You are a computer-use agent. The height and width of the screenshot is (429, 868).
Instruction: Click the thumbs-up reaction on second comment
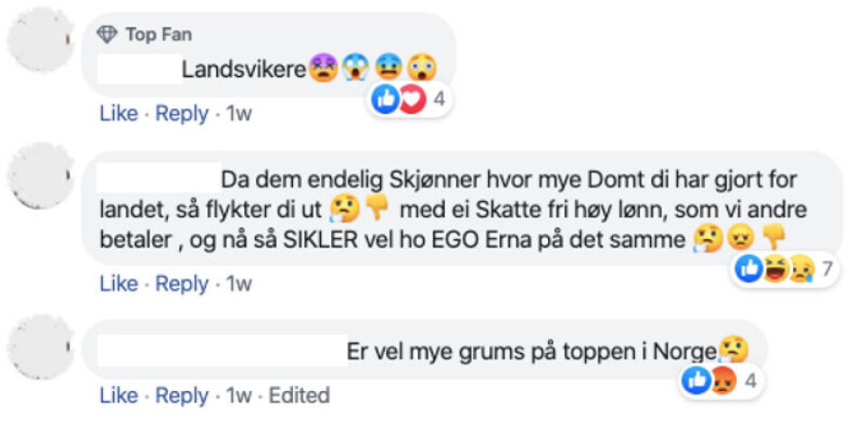click(x=750, y=269)
